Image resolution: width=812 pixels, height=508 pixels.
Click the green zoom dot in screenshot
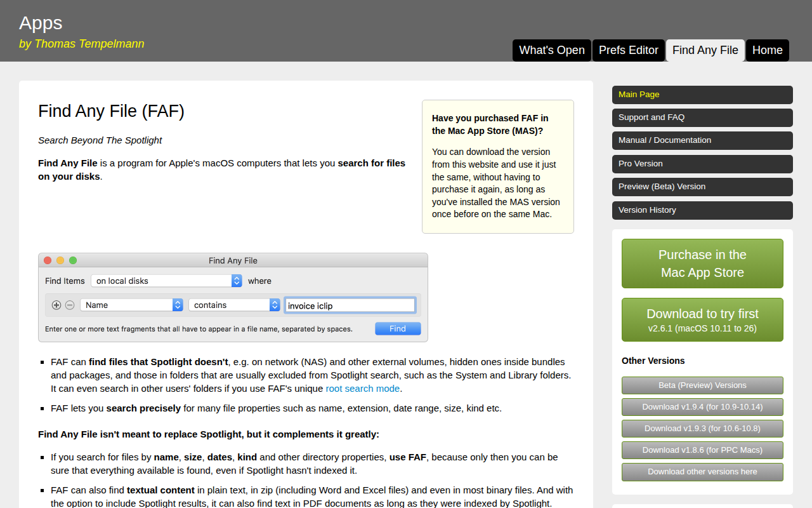pos(73,260)
